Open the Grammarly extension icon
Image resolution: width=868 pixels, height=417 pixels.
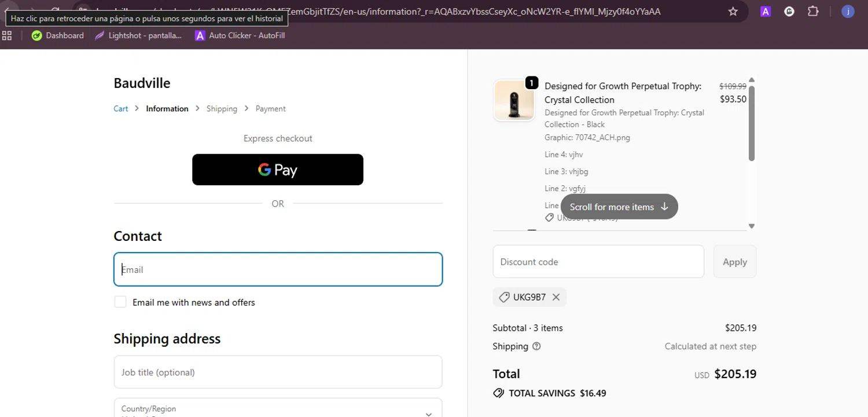coord(789,12)
